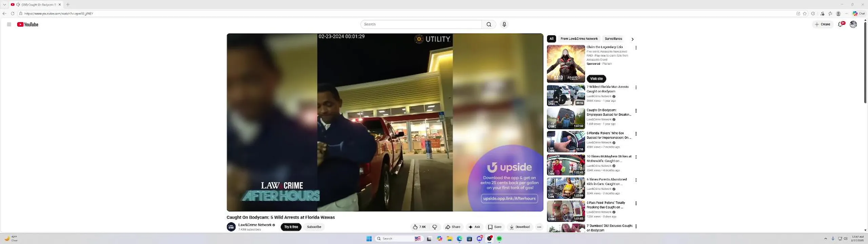Screen dimensions: 868x244
Task: Click the page vertical scrollbar
Action: 865,63
